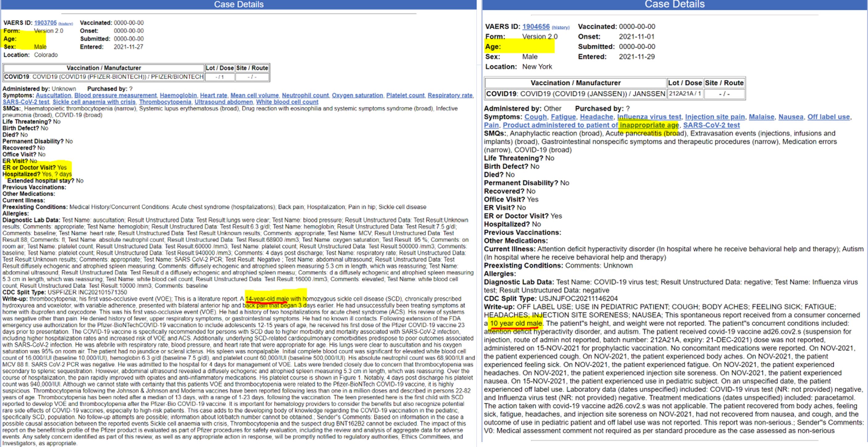Open Oxygen saturation symptom link
This screenshot has height=447, width=868.
(357, 96)
